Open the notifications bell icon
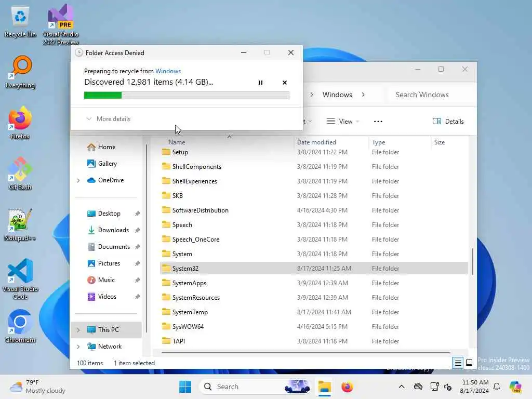The image size is (532, 399). click(x=497, y=387)
